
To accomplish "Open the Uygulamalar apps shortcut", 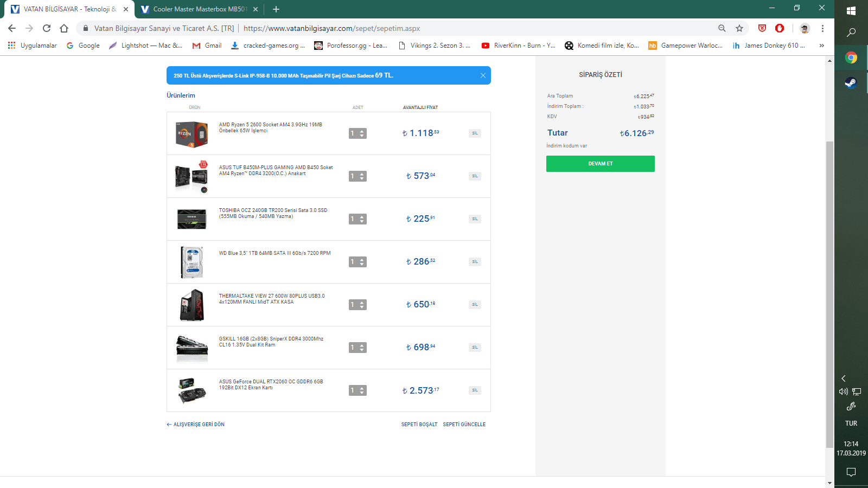I will [x=33, y=46].
